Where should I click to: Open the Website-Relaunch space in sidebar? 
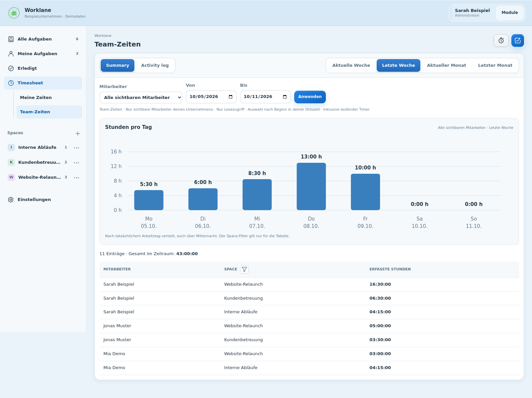[x=39, y=177]
